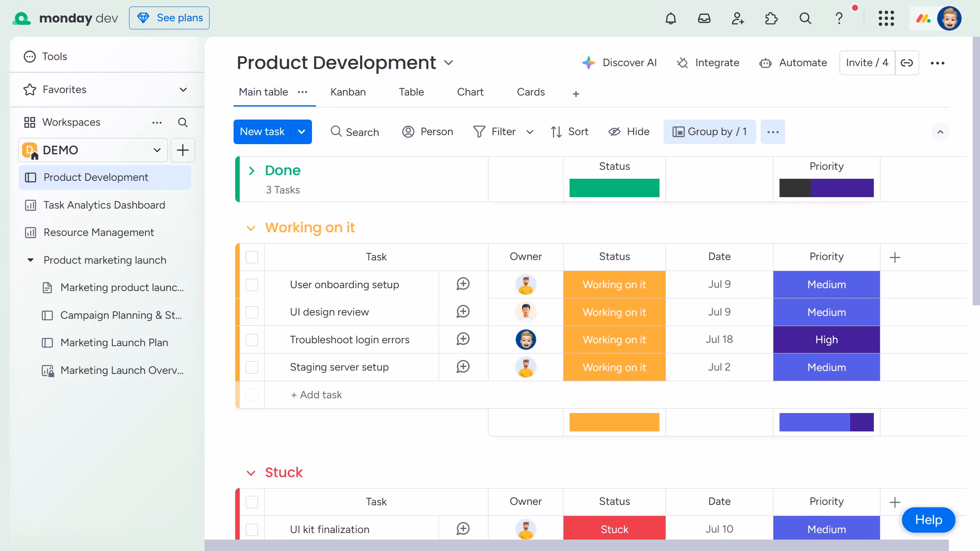Viewport: 980px width, 551px height.
Task: Open Discover AI
Action: point(619,63)
